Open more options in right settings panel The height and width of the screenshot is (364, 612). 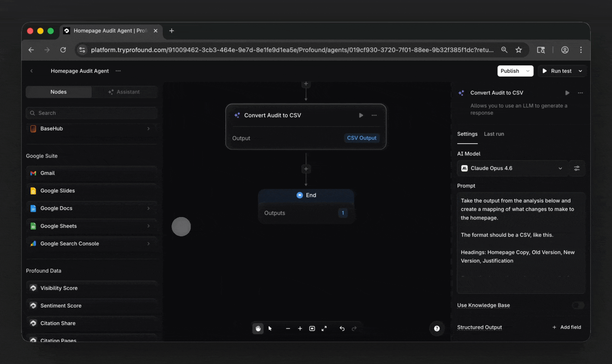(580, 93)
